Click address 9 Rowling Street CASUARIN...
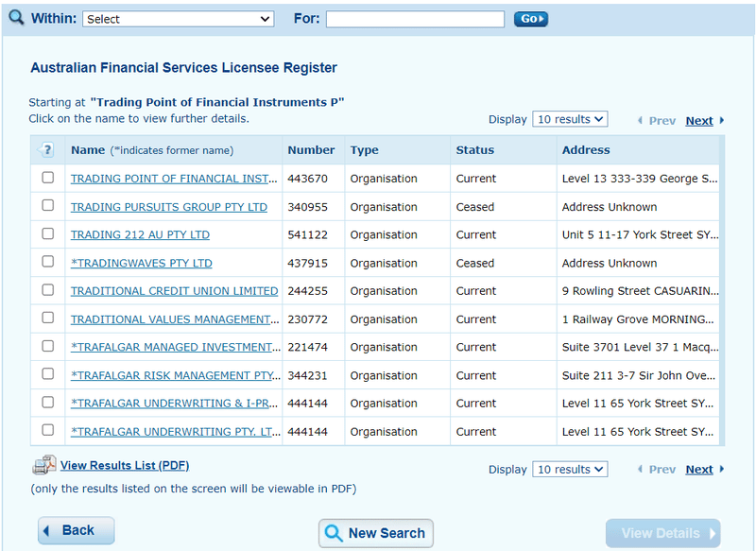756x551 pixels. pos(641,291)
